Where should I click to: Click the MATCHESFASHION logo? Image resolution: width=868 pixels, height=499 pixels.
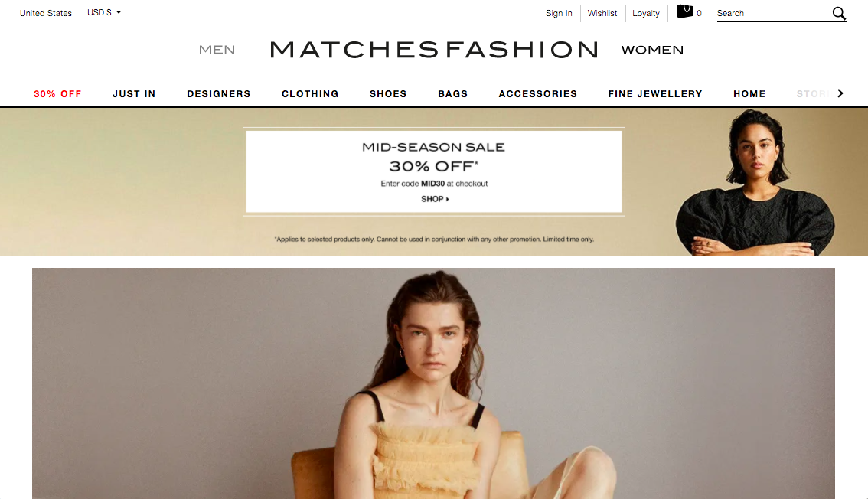(434, 50)
